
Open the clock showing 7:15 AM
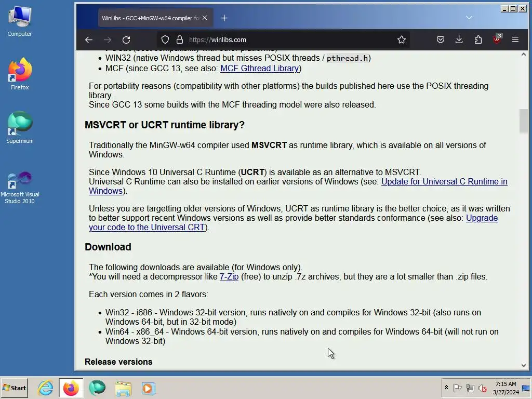click(x=506, y=388)
